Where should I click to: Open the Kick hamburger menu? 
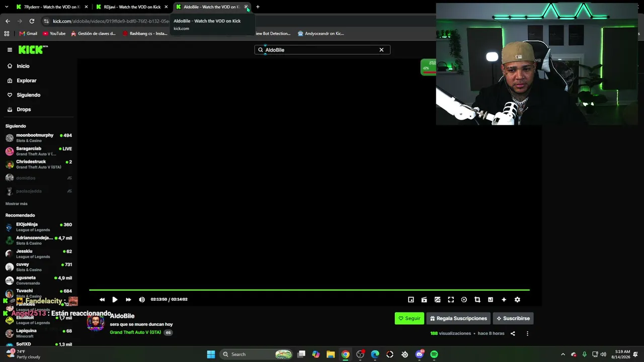click(10, 50)
